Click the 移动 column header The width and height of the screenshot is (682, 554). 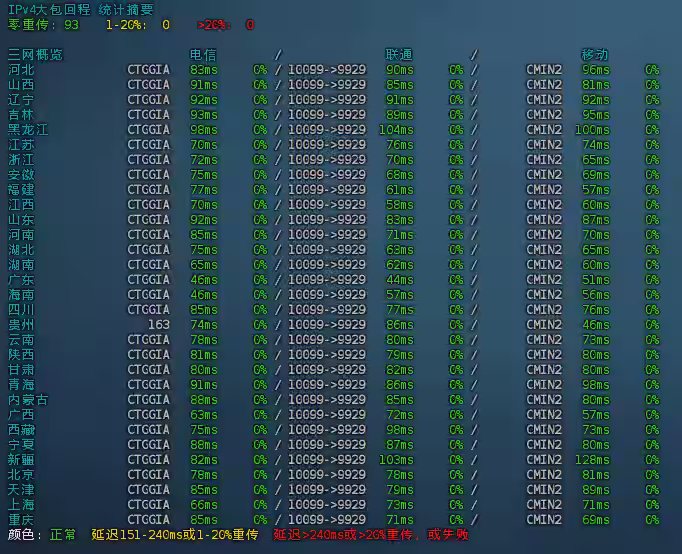pos(595,55)
